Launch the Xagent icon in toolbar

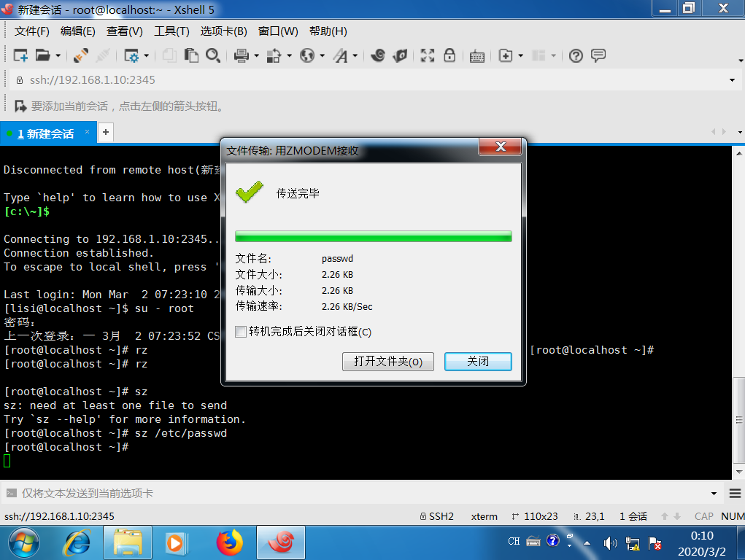click(400, 55)
